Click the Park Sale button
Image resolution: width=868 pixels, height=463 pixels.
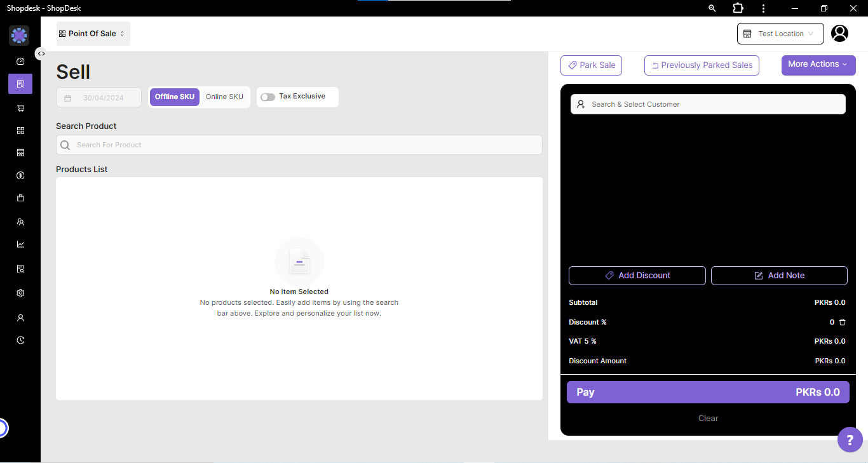(591, 65)
